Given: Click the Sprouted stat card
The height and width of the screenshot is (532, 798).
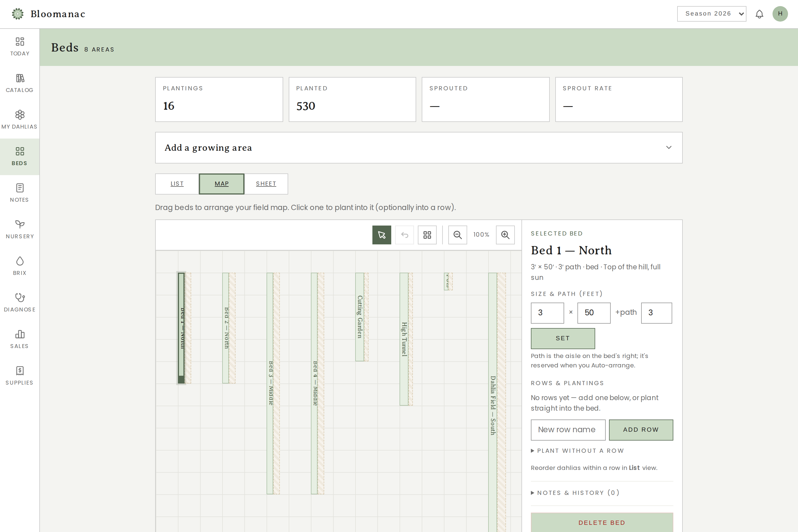Looking at the screenshot, I should (x=485, y=99).
